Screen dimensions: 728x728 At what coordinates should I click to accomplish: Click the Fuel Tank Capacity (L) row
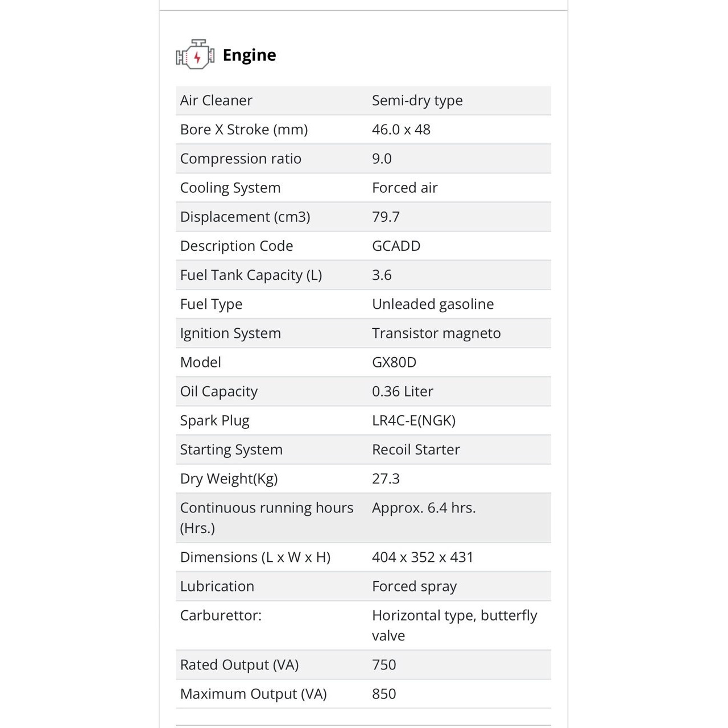click(x=363, y=275)
